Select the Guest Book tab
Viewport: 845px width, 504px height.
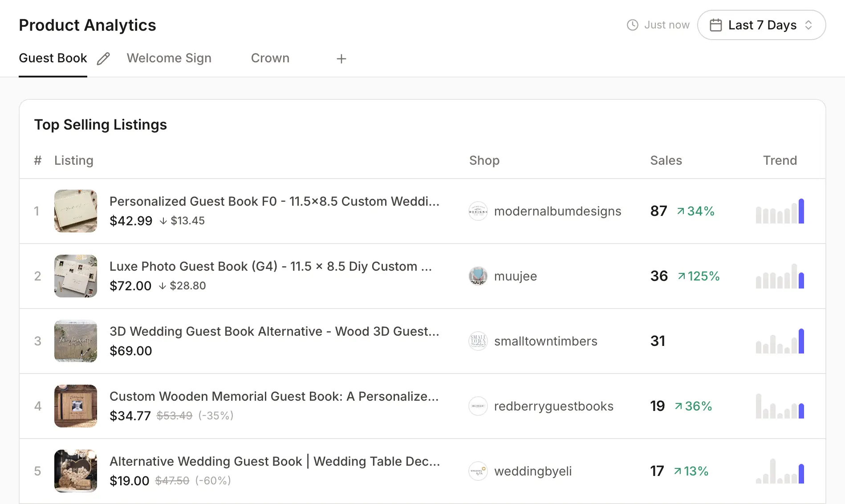tap(53, 58)
